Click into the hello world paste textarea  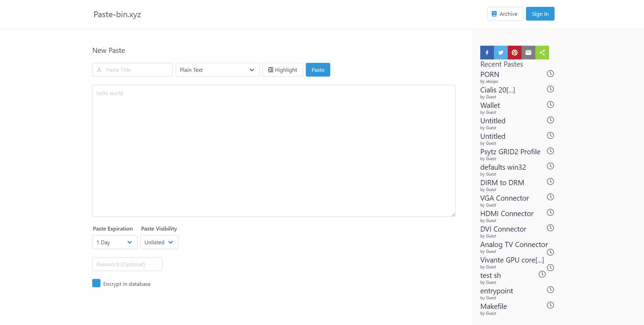coord(274,151)
